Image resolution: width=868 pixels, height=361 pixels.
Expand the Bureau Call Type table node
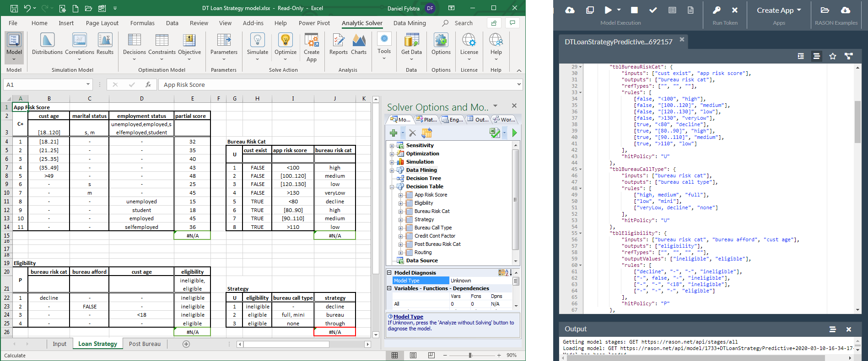(x=401, y=228)
